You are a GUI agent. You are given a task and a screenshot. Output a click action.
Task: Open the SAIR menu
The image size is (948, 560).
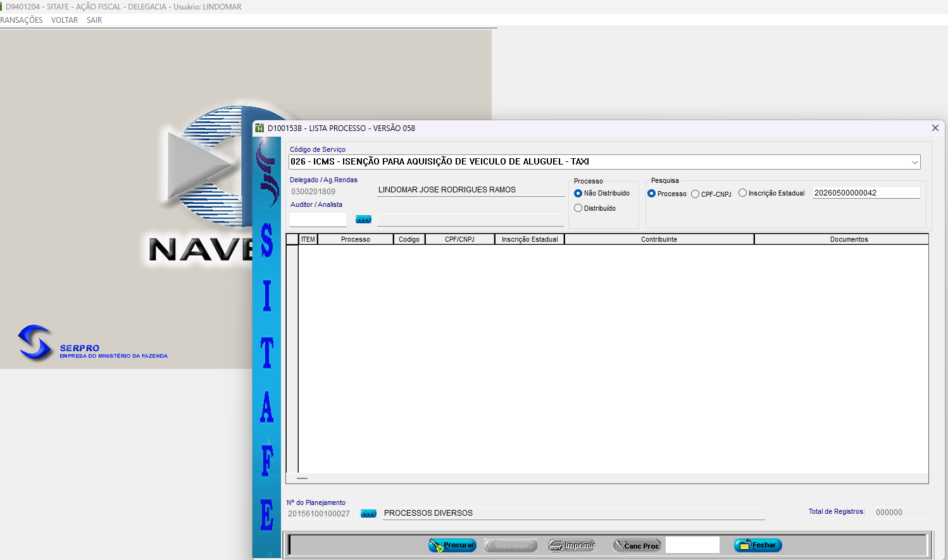point(94,20)
